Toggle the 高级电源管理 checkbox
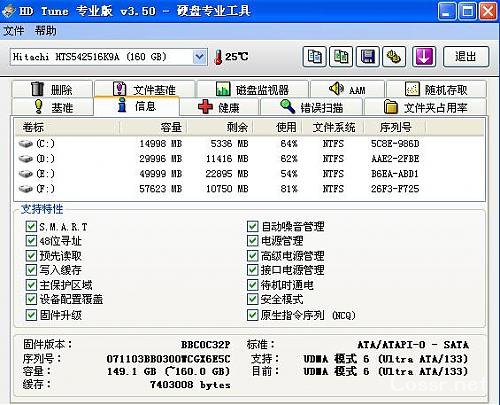500x405 pixels. click(252, 256)
